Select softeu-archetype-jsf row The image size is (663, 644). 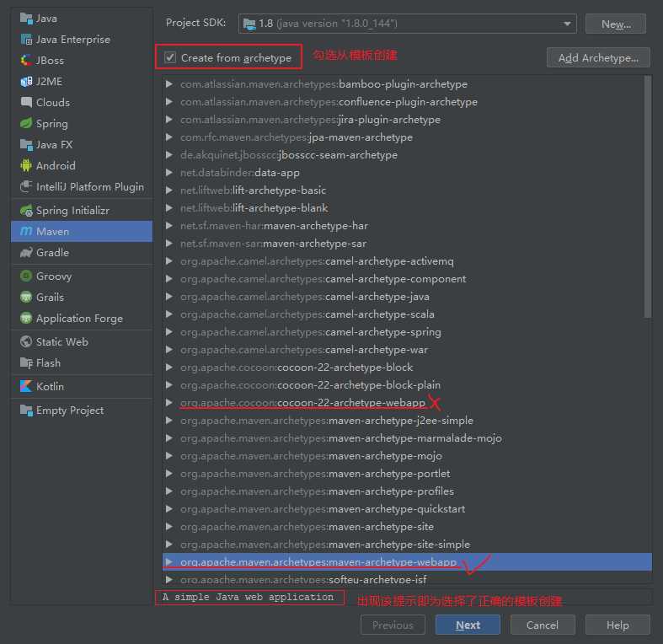(407, 580)
